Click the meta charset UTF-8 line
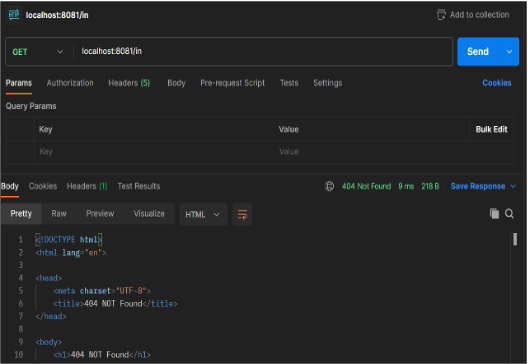The width and height of the screenshot is (528, 364). coord(102,291)
